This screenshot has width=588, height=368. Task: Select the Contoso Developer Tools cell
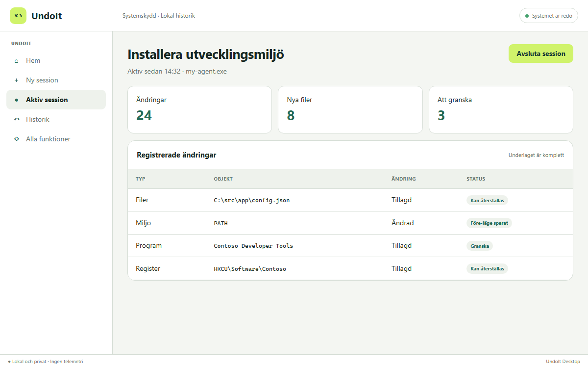pos(253,246)
